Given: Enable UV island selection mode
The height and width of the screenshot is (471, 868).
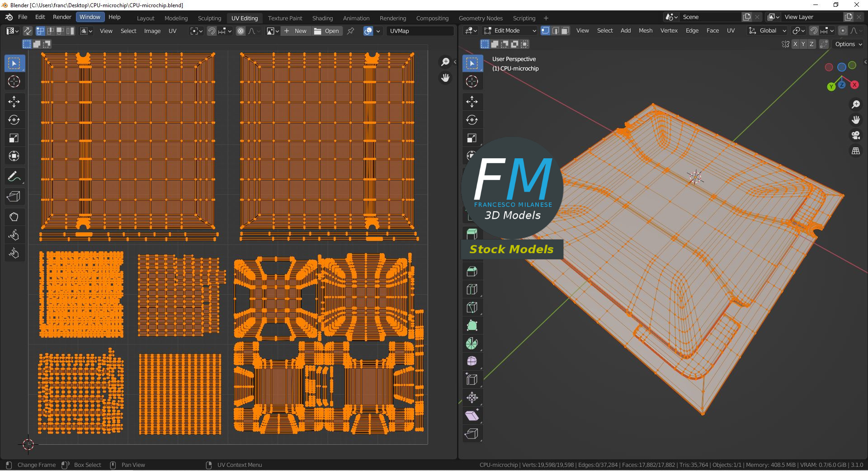Looking at the screenshot, I should 70,31.
